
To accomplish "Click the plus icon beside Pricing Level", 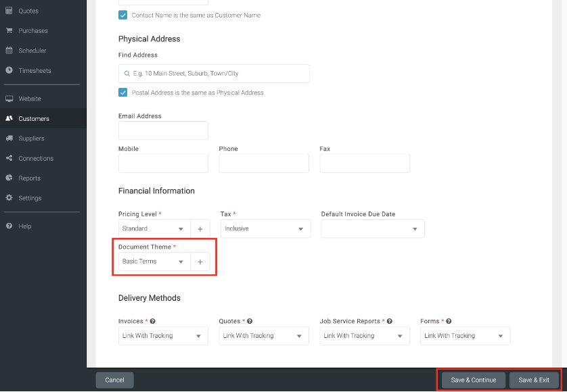I will click(200, 228).
